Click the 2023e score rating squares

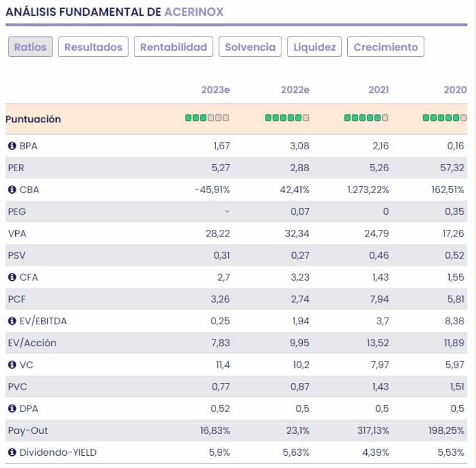coord(208,119)
